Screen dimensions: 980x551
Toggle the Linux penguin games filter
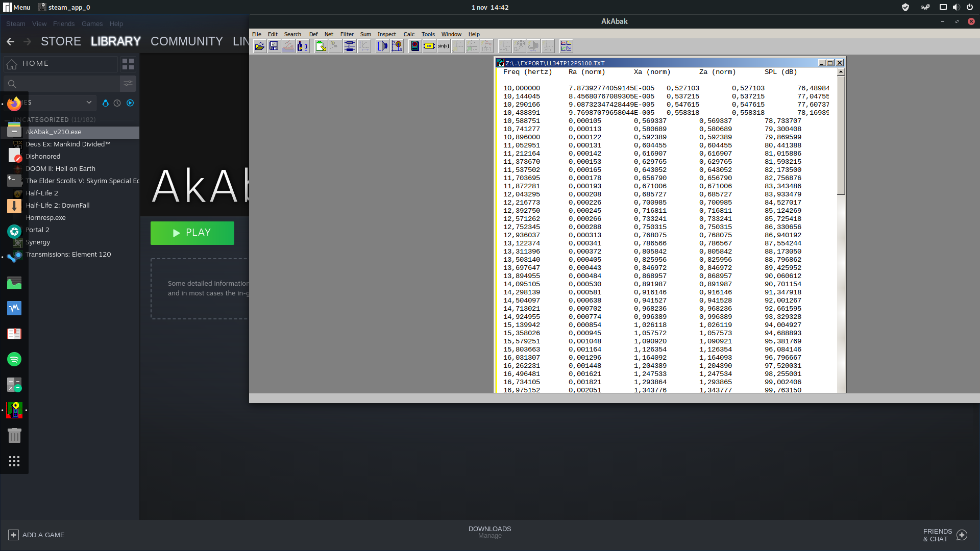coord(106,103)
